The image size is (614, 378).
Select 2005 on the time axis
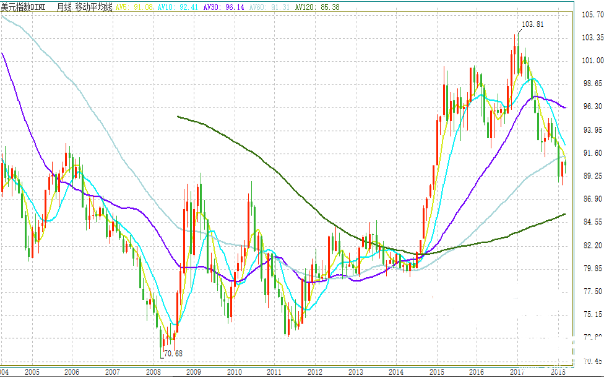coord(32,372)
